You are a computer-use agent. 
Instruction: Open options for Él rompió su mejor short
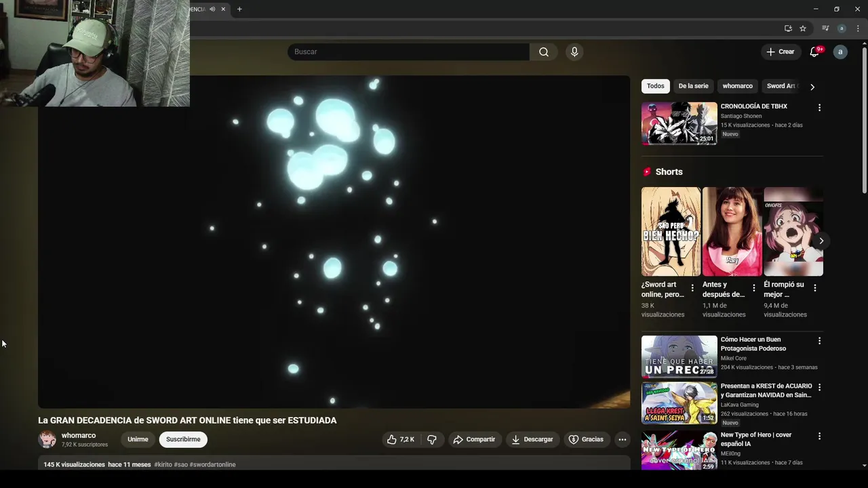(x=814, y=288)
